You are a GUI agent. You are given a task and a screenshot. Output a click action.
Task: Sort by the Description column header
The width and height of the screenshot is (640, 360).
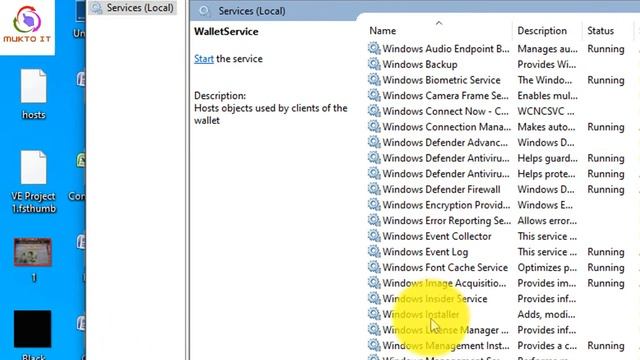pos(542,31)
